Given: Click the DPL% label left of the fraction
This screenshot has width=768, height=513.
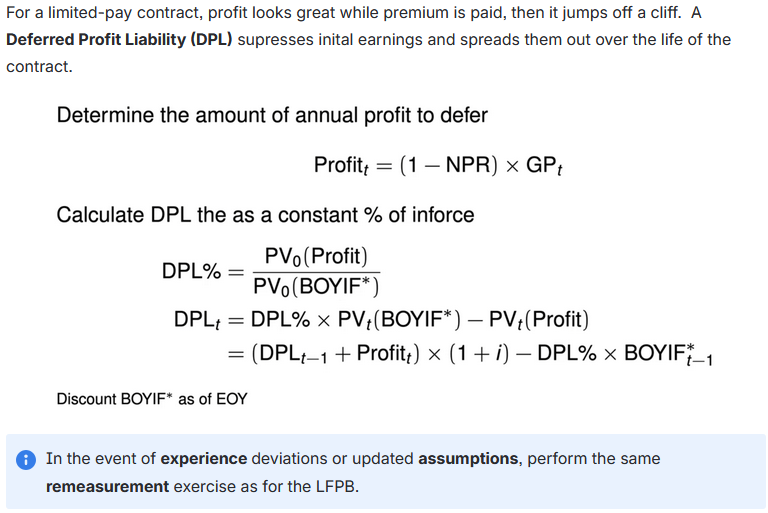Looking at the screenshot, I should 189,271.
